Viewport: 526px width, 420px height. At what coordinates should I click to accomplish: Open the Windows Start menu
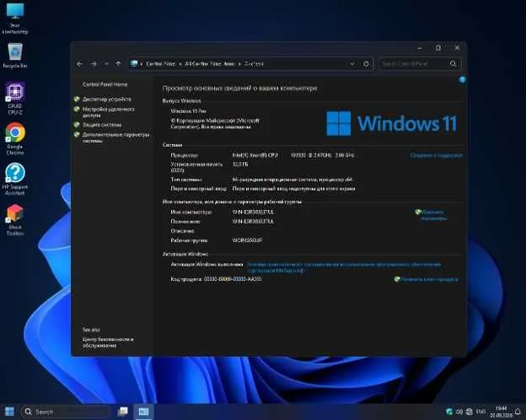pyautogui.click(x=9, y=412)
